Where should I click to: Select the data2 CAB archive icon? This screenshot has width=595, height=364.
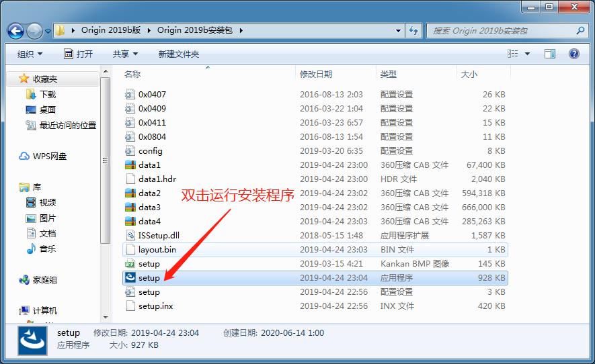click(x=130, y=193)
